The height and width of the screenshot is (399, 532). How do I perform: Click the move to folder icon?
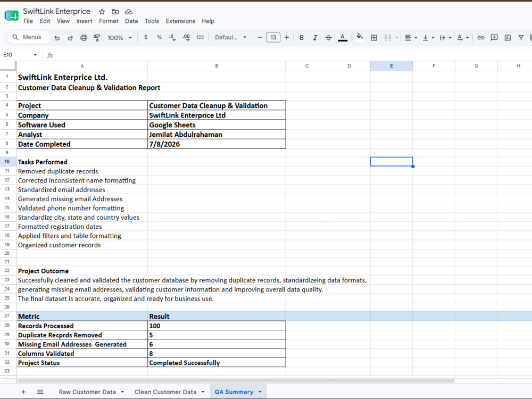coord(115,12)
